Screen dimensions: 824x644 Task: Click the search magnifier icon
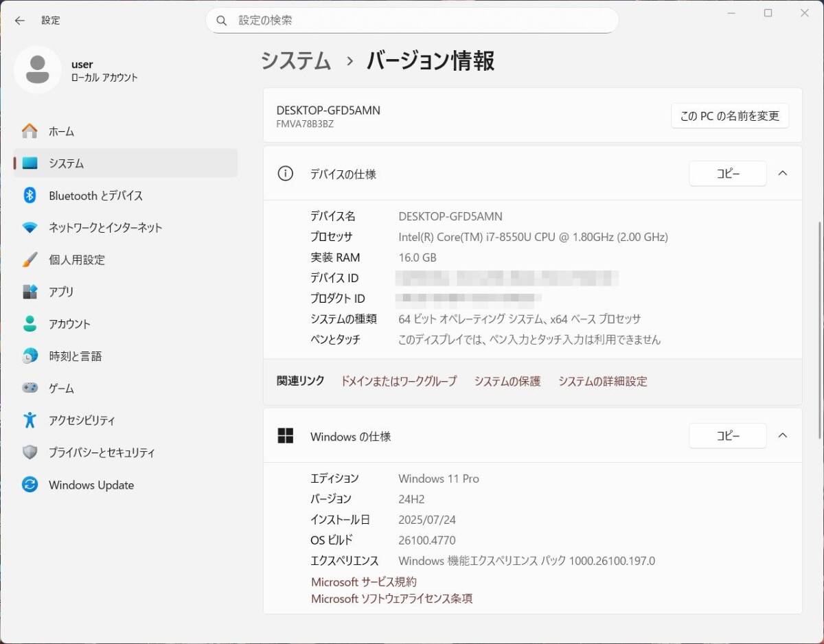[222, 21]
